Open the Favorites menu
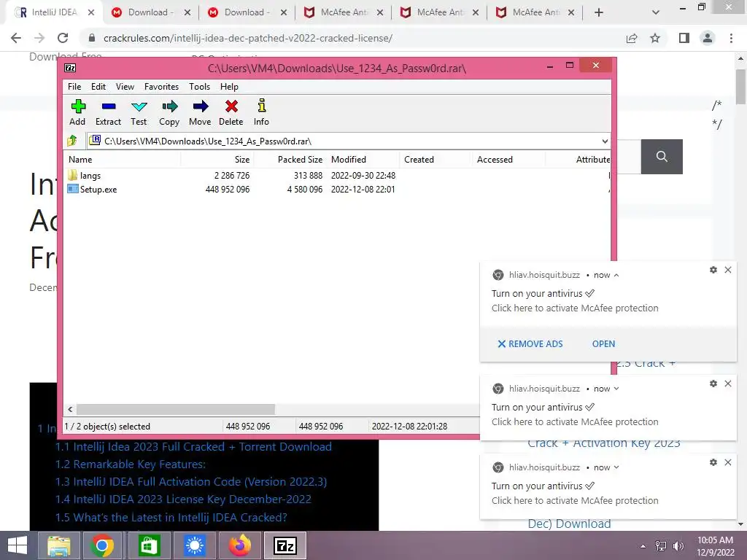747x560 pixels. 161,87
